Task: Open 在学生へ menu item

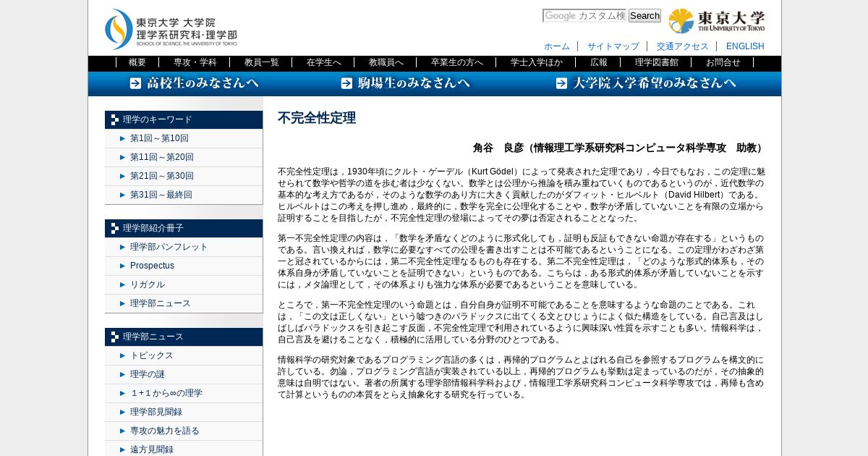Action: pyautogui.click(x=324, y=62)
